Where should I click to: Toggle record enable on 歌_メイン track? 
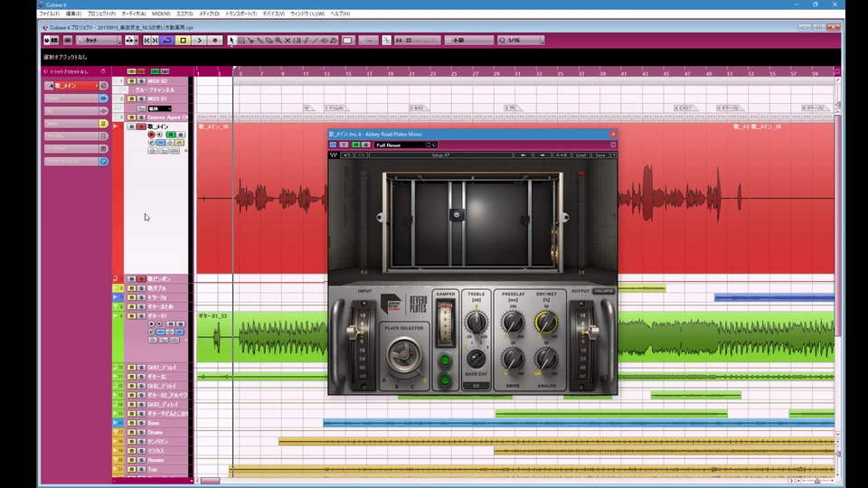tap(151, 135)
